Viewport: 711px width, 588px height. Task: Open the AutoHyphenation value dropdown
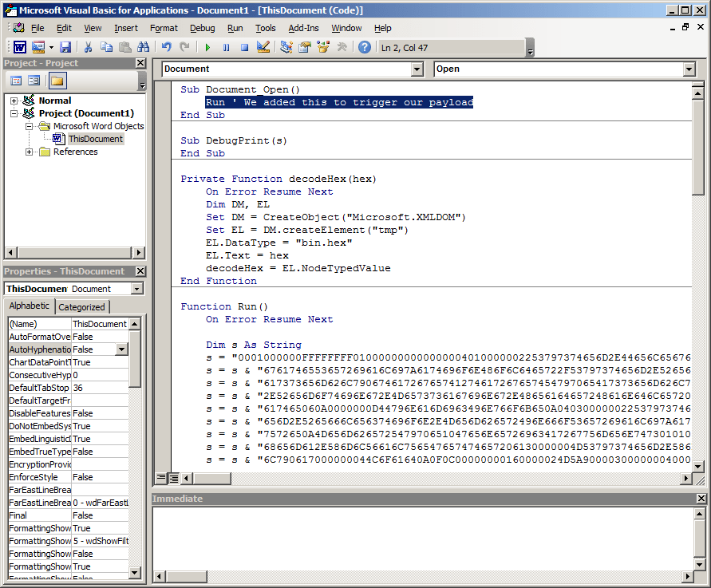tap(121, 349)
